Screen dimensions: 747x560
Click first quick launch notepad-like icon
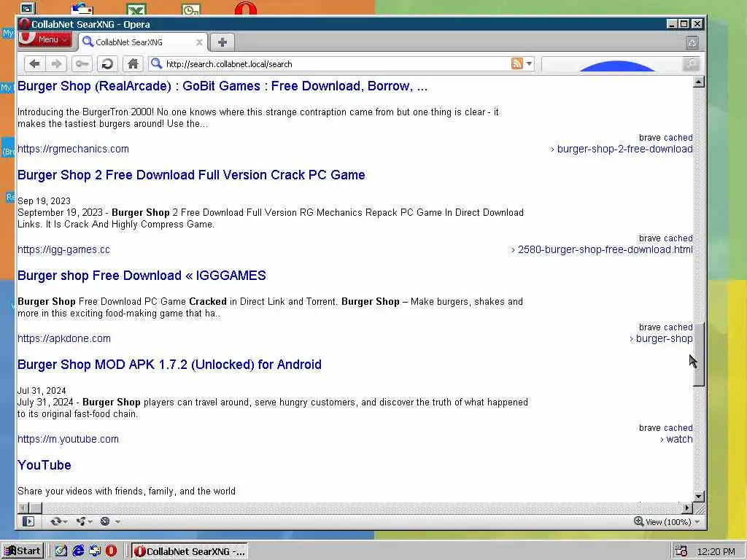[x=61, y=551]
